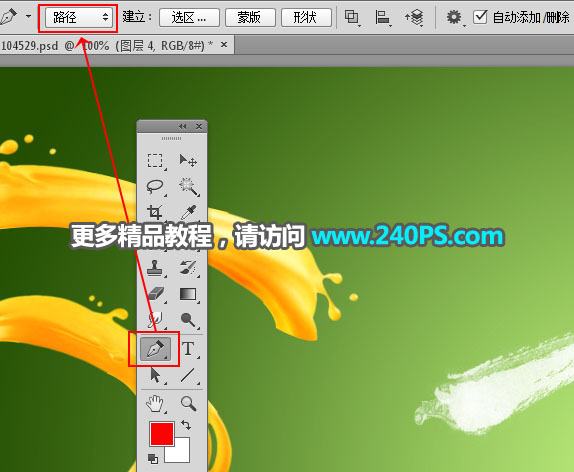Open path operations menu in options bar
574x472 pixels.
pos(352,17)
